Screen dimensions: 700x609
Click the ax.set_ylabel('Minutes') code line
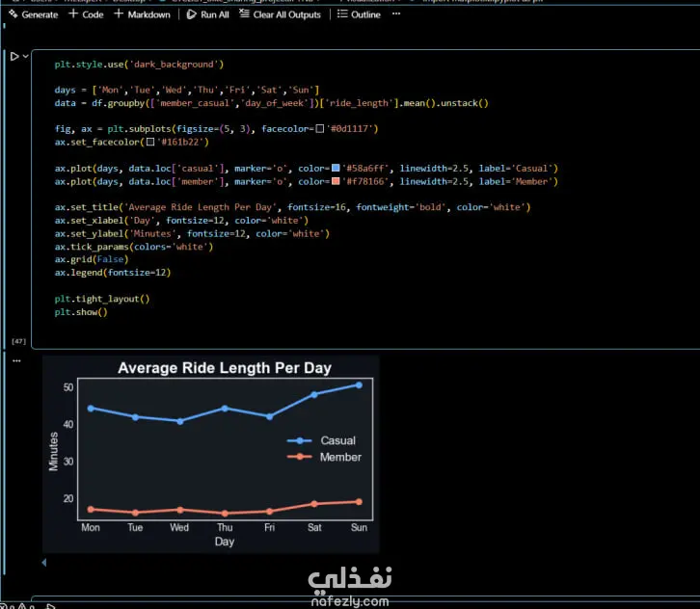coord(192,233)
